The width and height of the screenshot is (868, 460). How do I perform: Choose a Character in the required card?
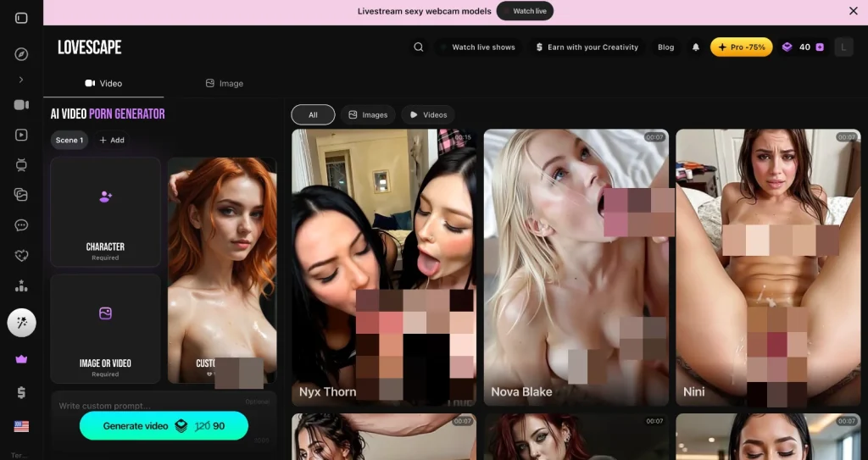click(x=105, y=212)
